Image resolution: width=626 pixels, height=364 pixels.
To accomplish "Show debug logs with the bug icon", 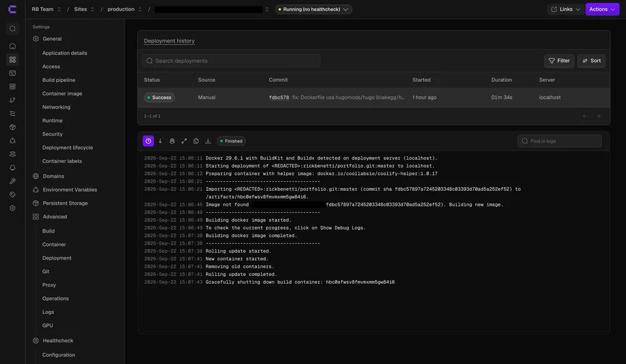I will 172,141.
